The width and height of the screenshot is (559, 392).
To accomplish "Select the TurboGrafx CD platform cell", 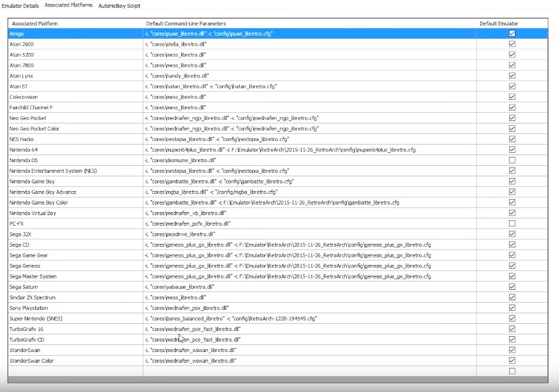I will pyautogui.click(x=75, y=339).
